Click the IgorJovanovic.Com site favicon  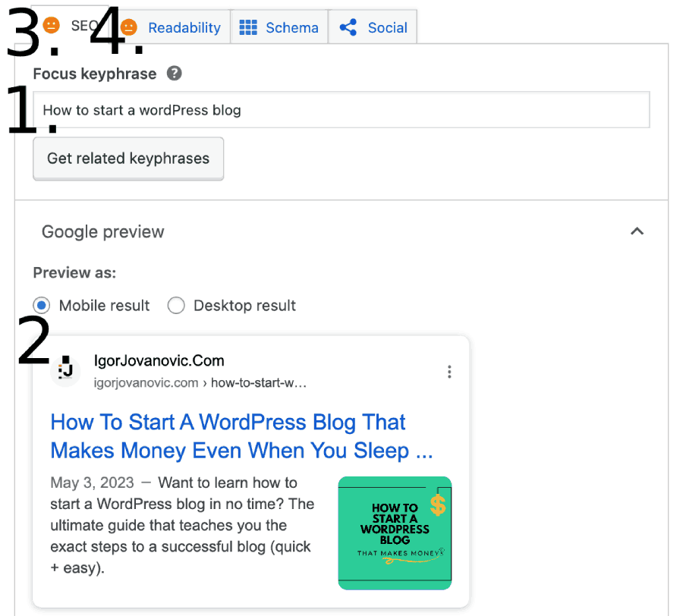(x=65, y=371)
